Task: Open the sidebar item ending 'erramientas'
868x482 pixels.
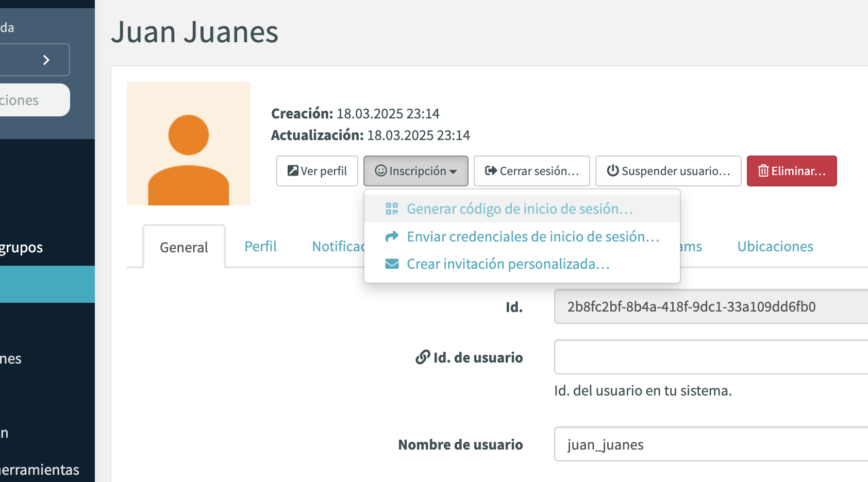Action: pos(40,470)
